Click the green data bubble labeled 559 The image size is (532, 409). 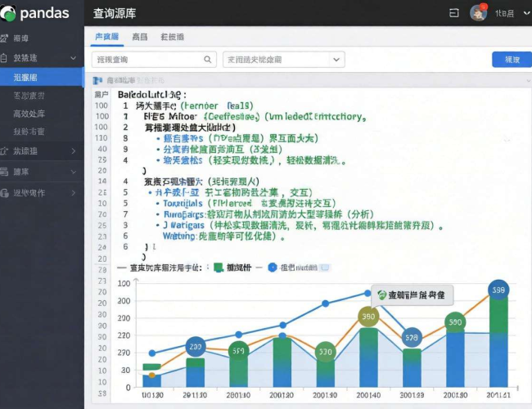point(238,351)
